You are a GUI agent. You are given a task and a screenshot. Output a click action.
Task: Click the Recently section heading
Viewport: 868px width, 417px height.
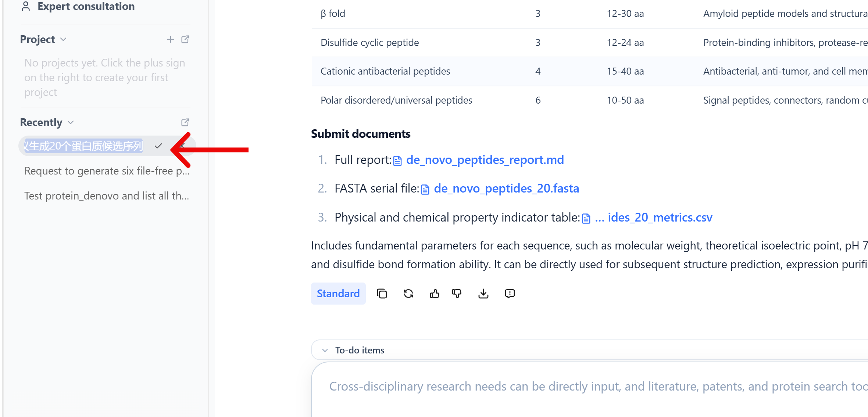point(41,122)
